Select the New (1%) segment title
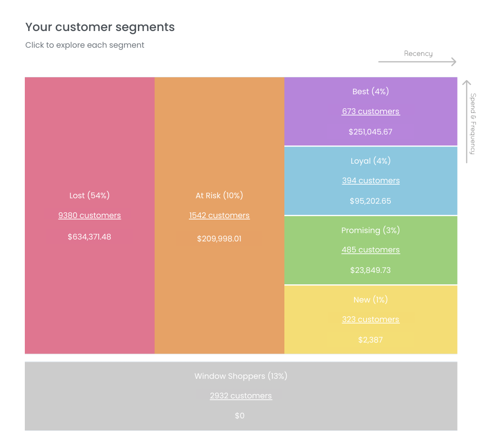The height and width of the screenshot is (448, 491). (371, 300)
